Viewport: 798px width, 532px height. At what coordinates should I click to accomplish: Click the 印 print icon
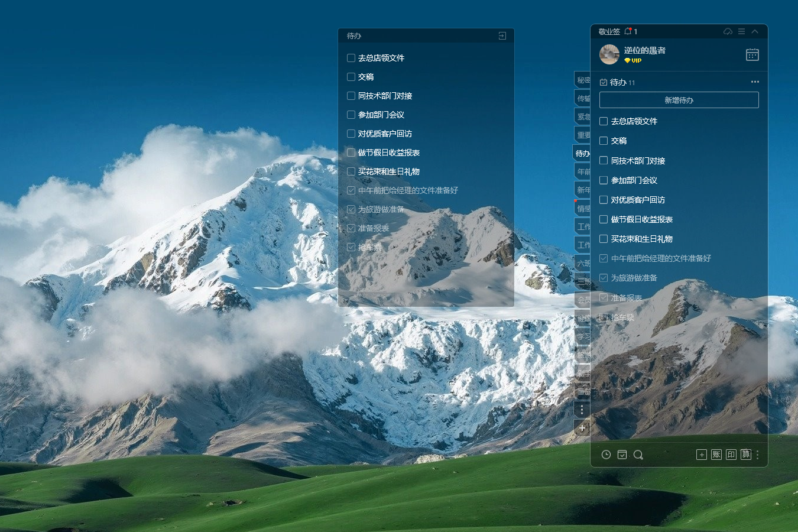[x=731, y=455]
